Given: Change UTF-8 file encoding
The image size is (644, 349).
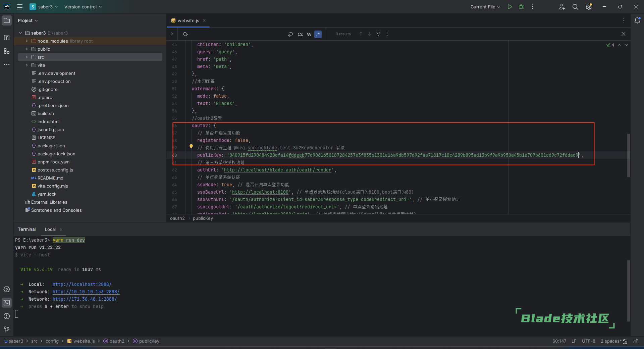Looking at the screenshot, I should tap(589, 341).
